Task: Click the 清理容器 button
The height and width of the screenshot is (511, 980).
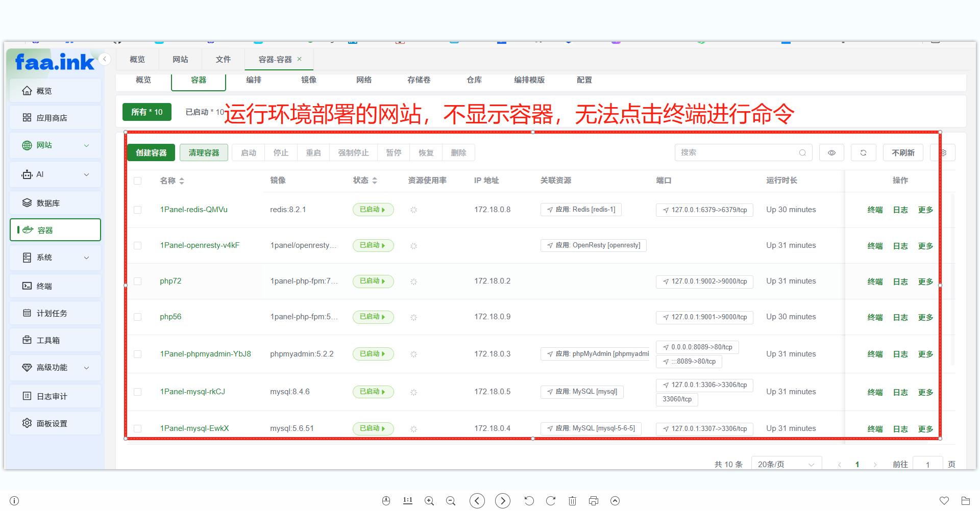Action: (204, 152)
